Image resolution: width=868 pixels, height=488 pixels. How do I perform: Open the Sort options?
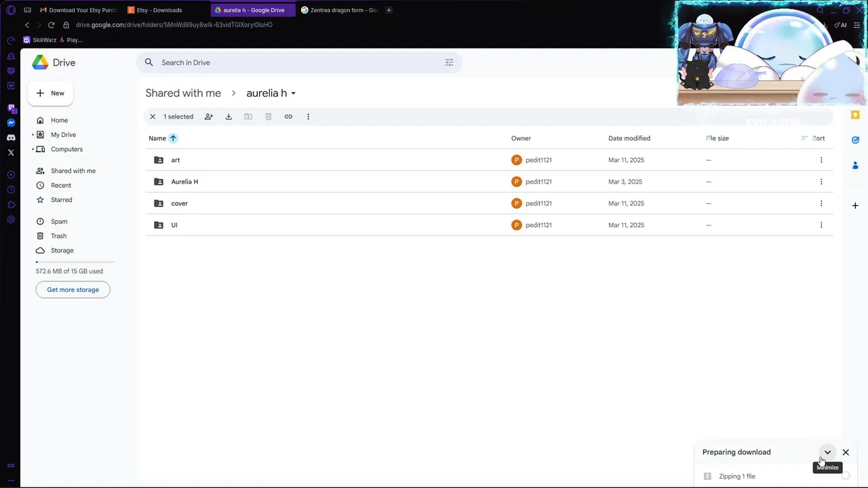coord(813,138)
